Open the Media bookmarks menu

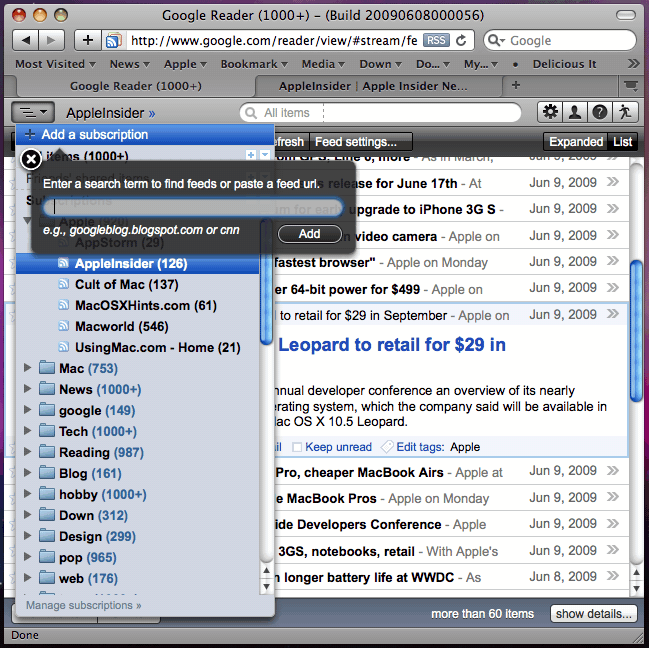coord(323,64)
